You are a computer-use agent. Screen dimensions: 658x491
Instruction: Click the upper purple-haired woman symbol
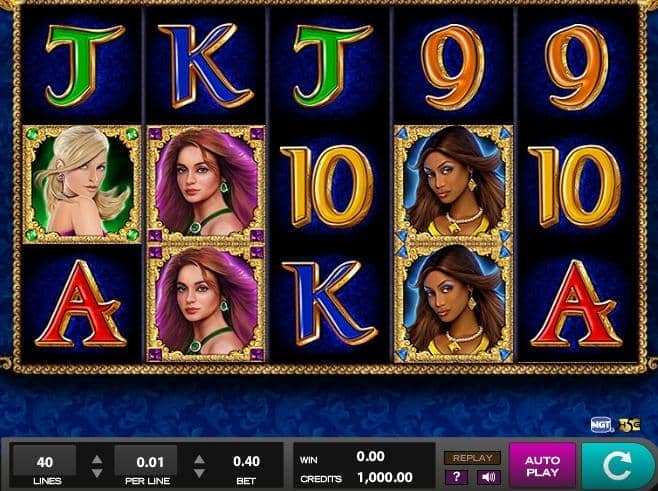(x=206, y=184)
